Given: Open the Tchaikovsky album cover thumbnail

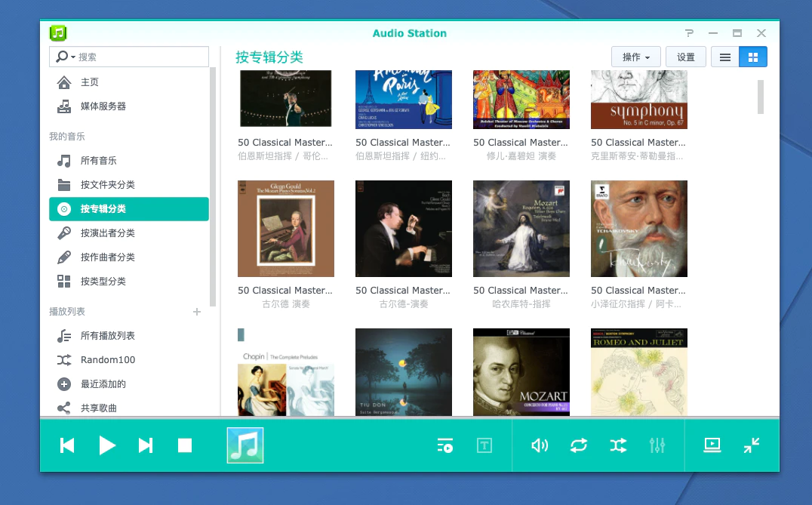Looking at the screenshot, I should point(638,229).
